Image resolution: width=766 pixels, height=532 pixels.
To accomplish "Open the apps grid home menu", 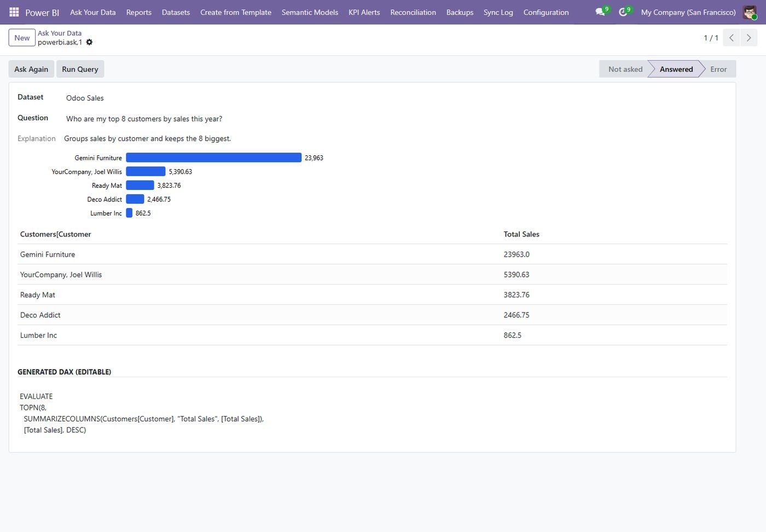I will 14,12.
